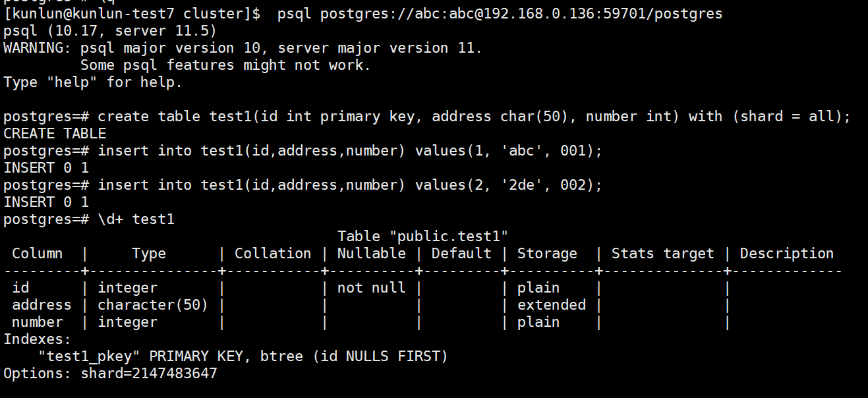Click the second insert statement with '2de'
868x398 pixels.
350,185
